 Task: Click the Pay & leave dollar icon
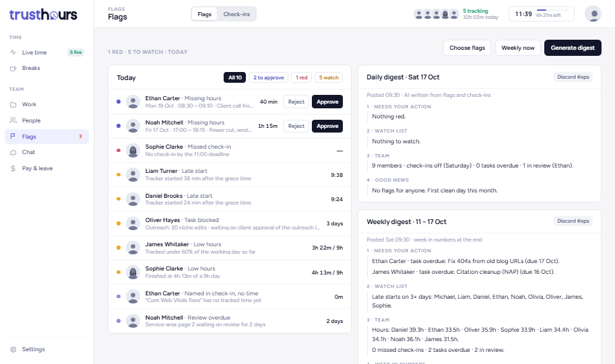[13, 168]
